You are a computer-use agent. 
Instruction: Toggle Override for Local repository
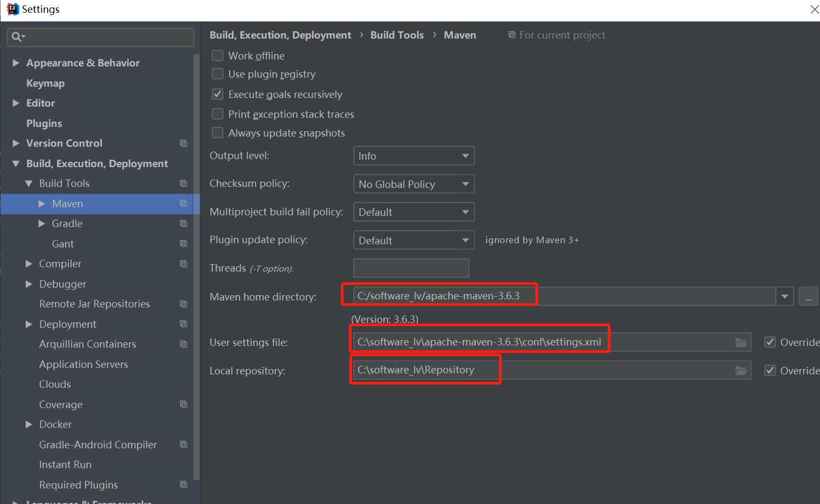[770, 370]
